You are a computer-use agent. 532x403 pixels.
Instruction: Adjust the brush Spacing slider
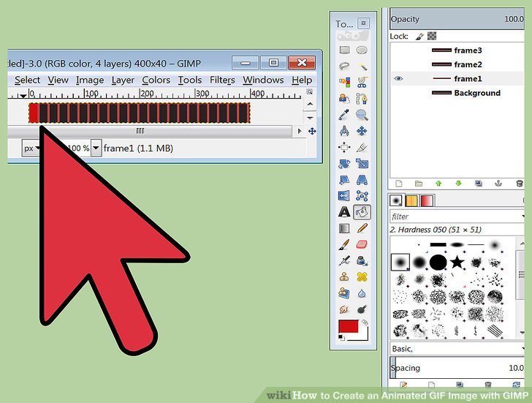pos(457,368)
